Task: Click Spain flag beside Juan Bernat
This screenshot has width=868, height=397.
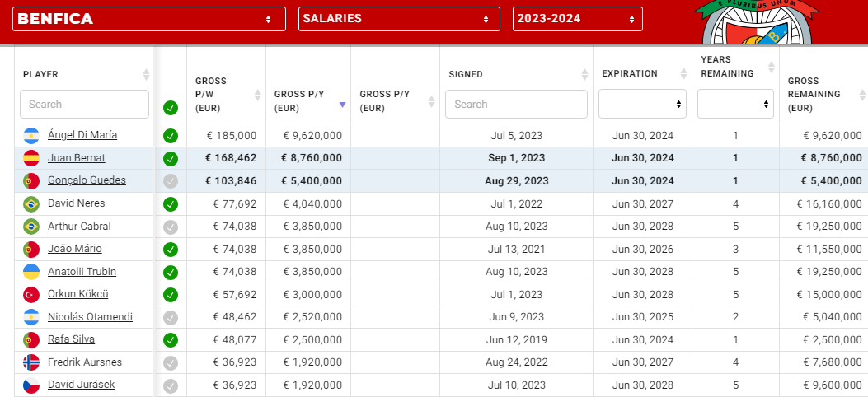Action: point(31,159)
